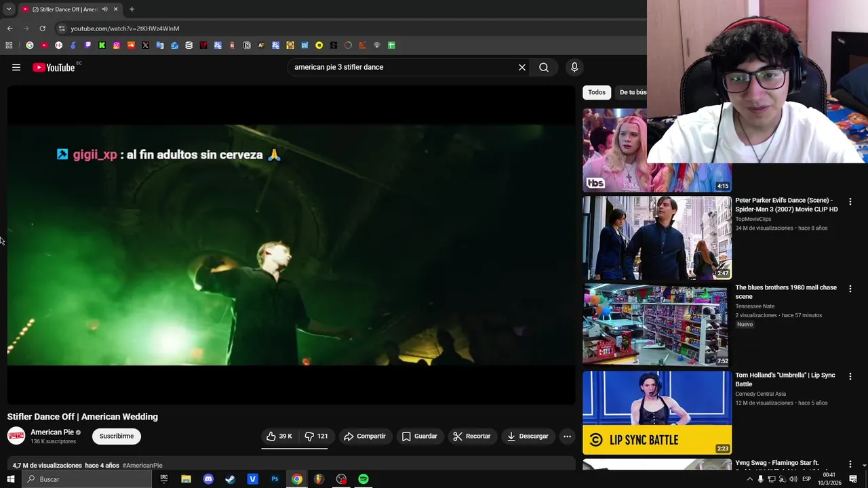The image size is (868, 488).
Task: Open the SoundCloud bookmark
Action: coord(131,45)
